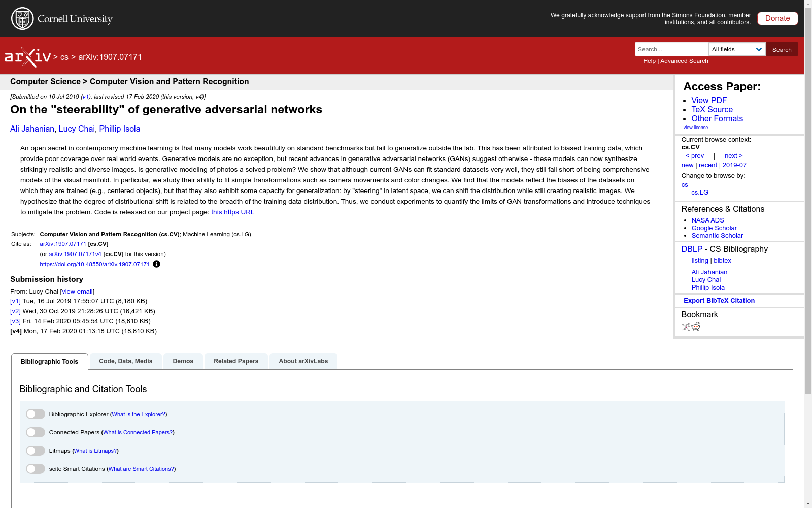Screen dimensions: 812x508
Task: Click Help link under search
Action: [649, 61]
